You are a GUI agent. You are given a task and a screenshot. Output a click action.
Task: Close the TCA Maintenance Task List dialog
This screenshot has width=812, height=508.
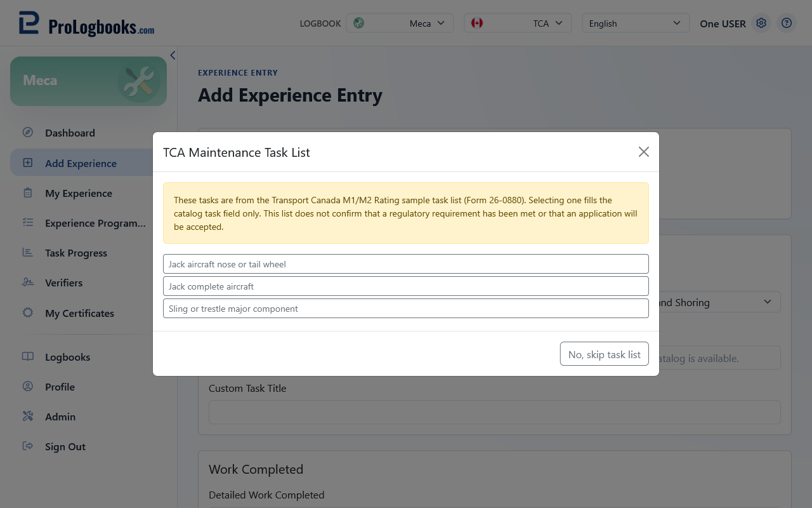point(644,152)
